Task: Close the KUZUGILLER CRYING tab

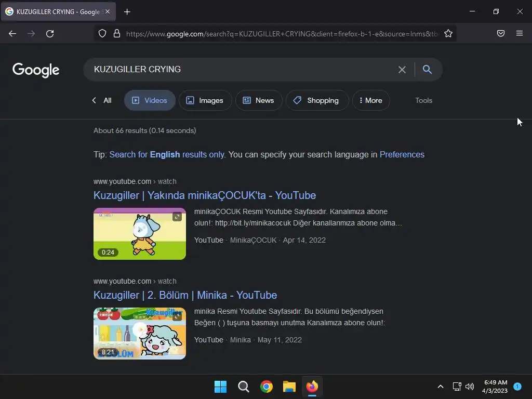Action: [x=108, y=11]
